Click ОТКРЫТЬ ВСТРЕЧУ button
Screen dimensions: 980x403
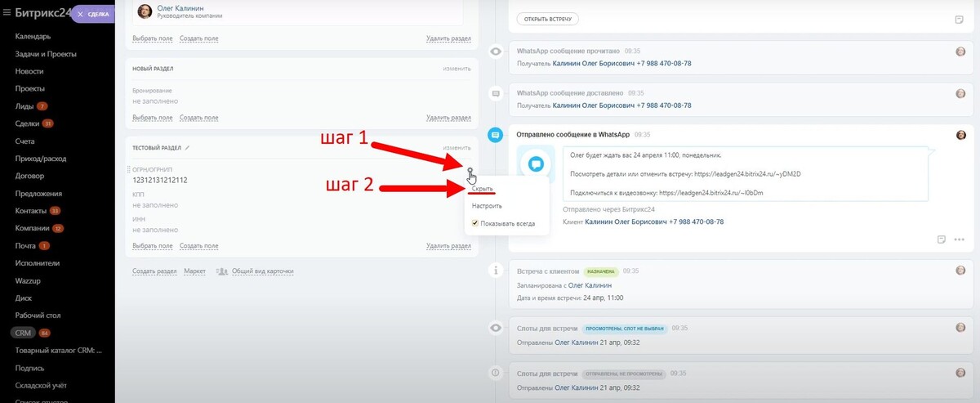[548, 19]
